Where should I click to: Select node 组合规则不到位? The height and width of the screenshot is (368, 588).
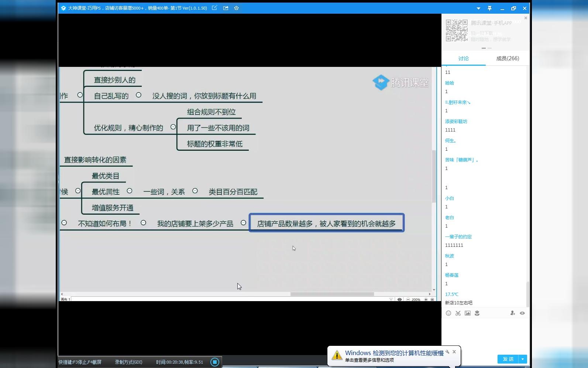(x=211, y=112)
